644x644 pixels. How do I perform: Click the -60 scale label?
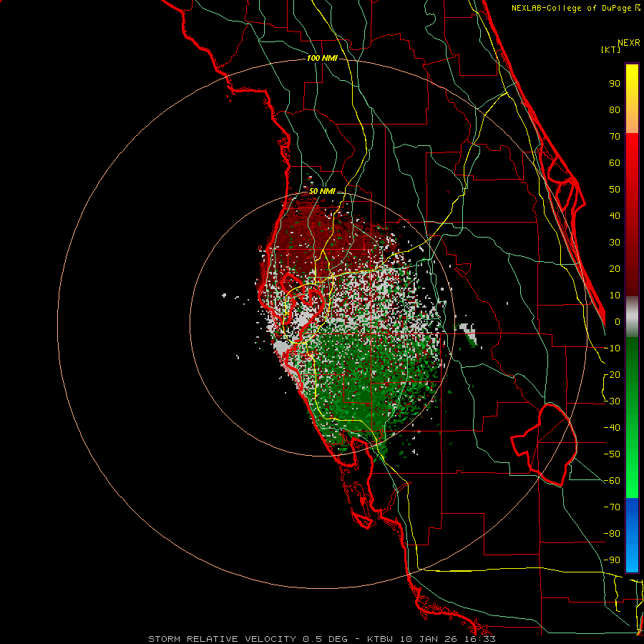coord(612,481)
